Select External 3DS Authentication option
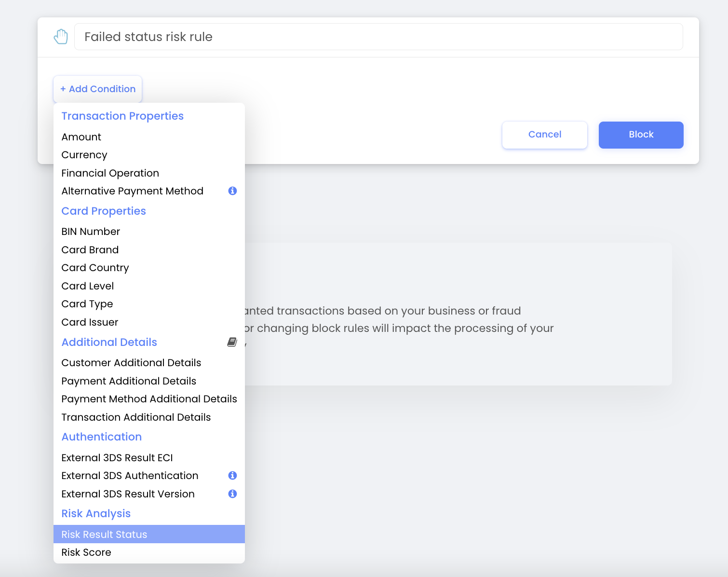 point(149,476)
